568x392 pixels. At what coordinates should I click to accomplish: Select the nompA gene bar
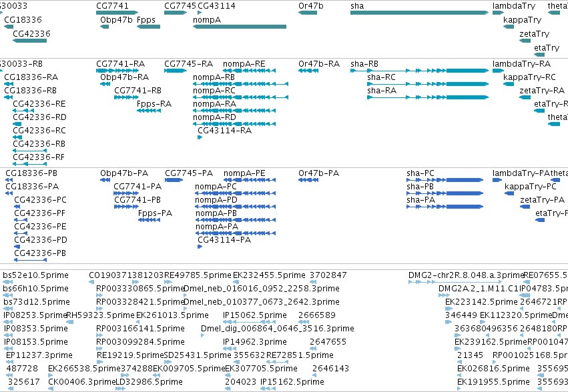[240, 27]
